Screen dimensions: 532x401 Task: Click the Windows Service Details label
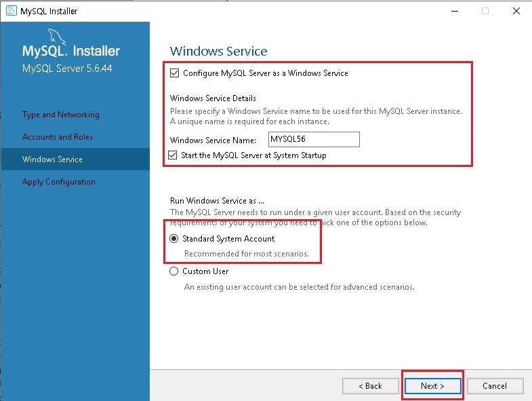click(213, 98)
